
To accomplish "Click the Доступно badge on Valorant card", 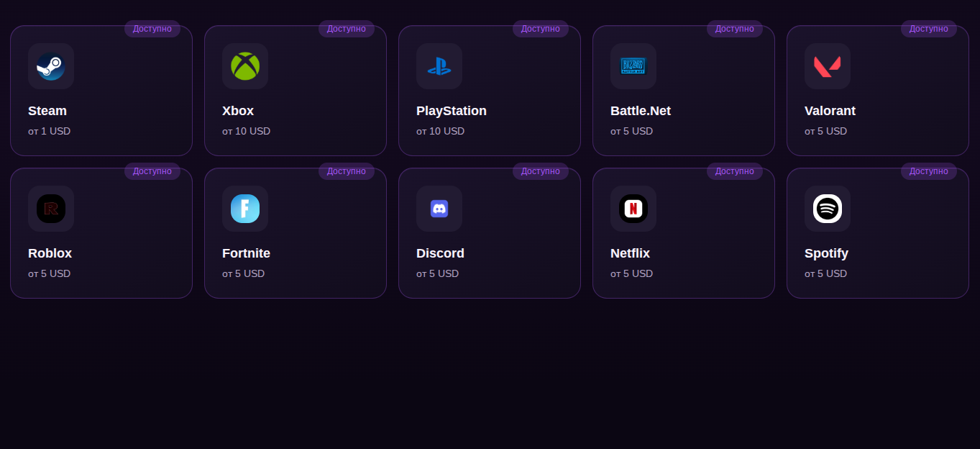I will [929, 29].
